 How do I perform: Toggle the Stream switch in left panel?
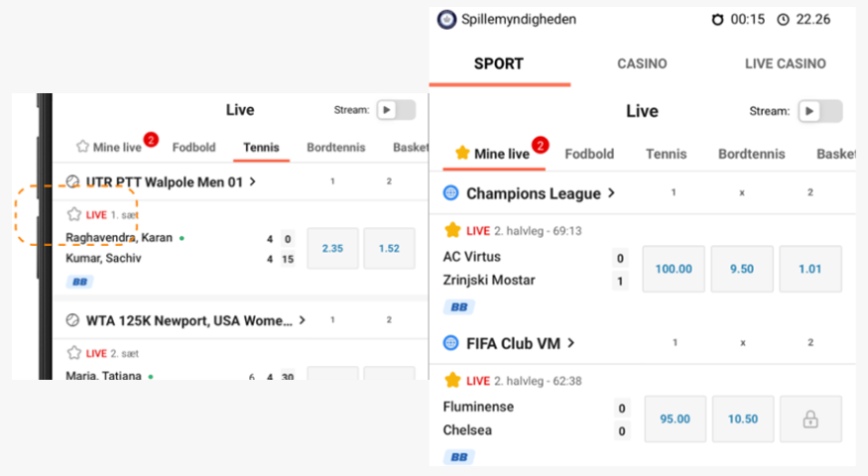(x=397, y=110)
